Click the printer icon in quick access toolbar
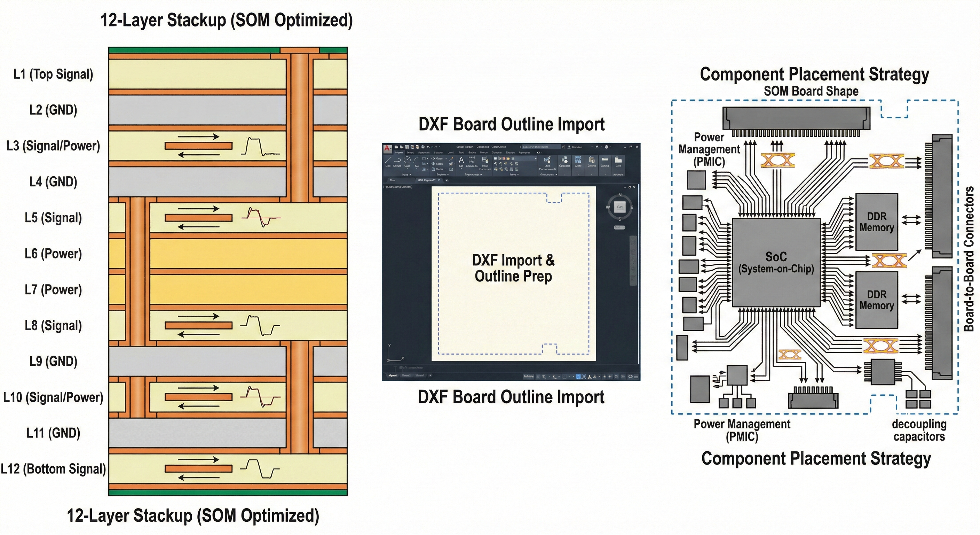Viewport: 980px width, 535px height. tap(423, 147)
